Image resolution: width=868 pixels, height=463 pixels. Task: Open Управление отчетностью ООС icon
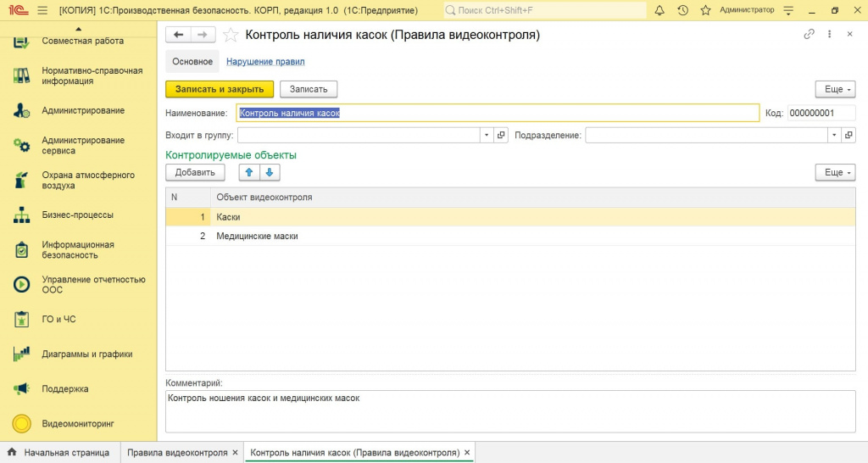coord(21,285)
